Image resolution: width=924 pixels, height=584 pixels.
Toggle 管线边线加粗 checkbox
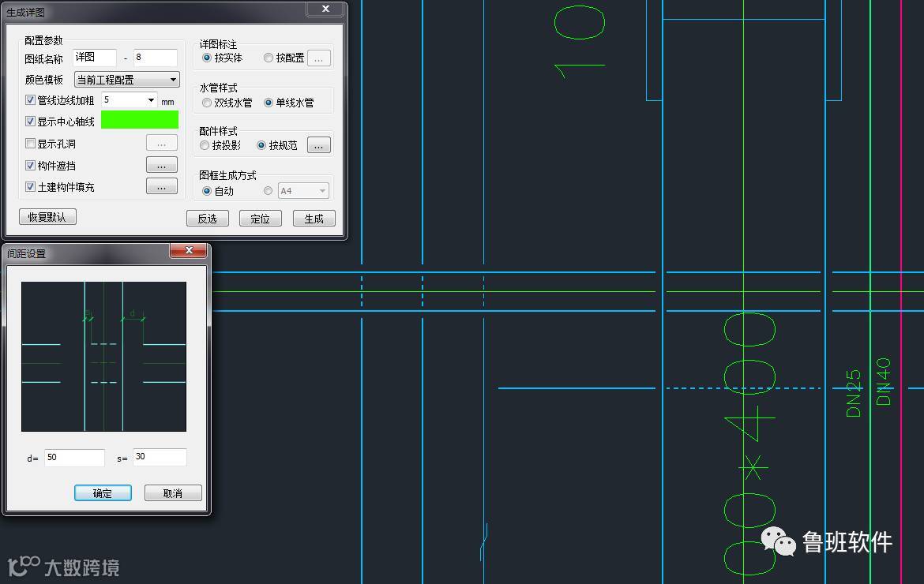click(x=30, y=100)
